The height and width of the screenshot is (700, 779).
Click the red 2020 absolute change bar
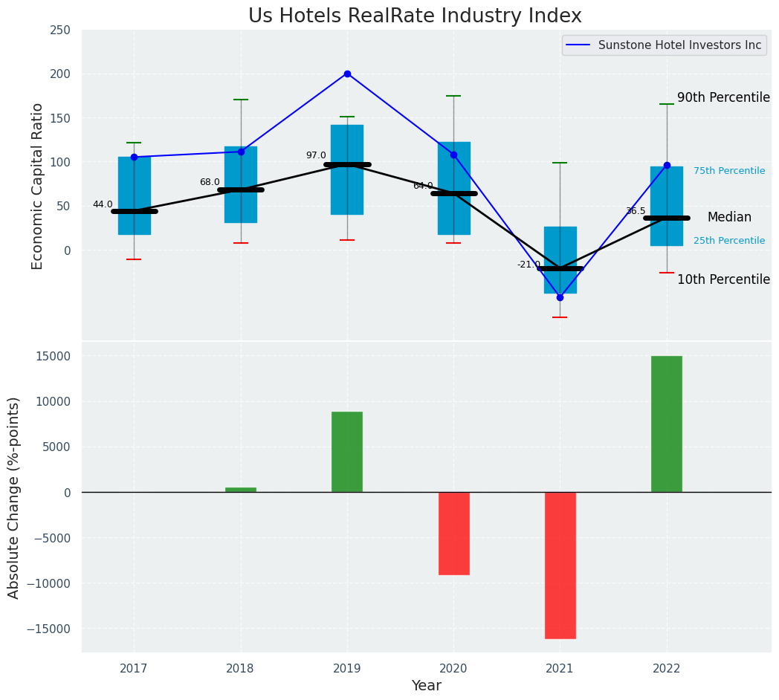click(x=453, y=533)
